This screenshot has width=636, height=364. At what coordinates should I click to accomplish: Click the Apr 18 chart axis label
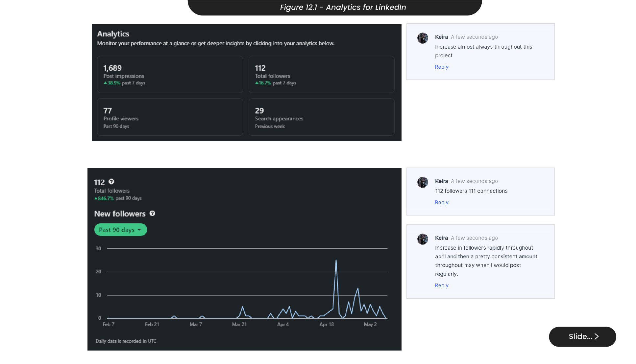pos(327,325)
